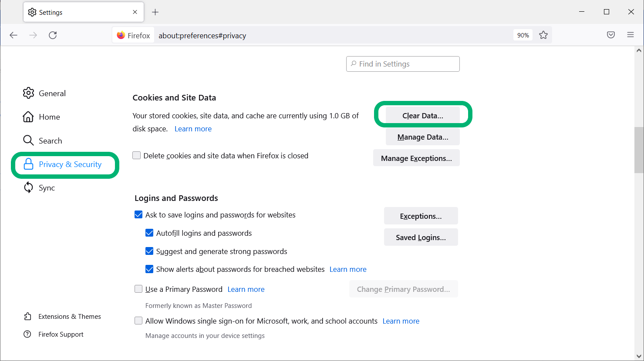Open the Home section via house icon
Image resolution: width=644 pixels, height=361 pixels.
coord(28,117)
